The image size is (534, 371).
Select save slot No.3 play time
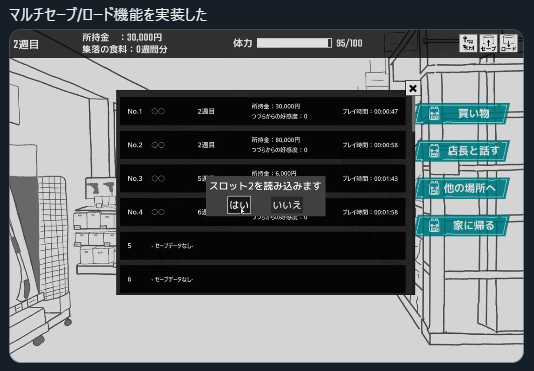click(x=370, y=179)
